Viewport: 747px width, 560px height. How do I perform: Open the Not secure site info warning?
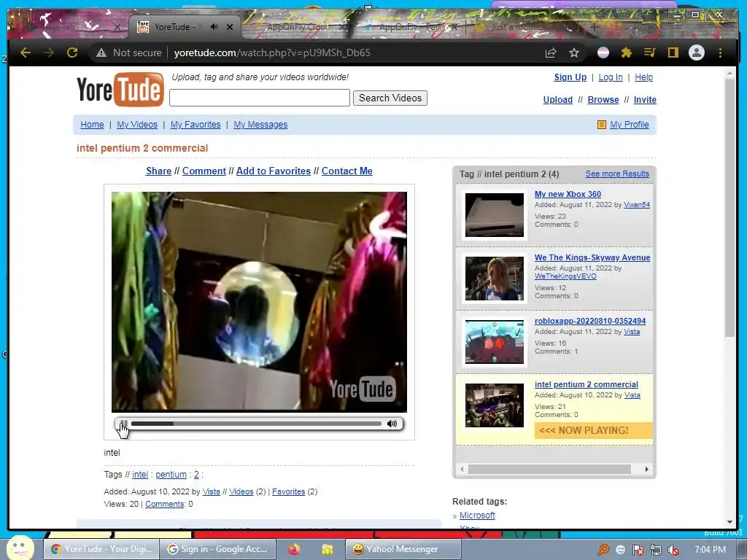pyautogui.click(x=128, y=52)
